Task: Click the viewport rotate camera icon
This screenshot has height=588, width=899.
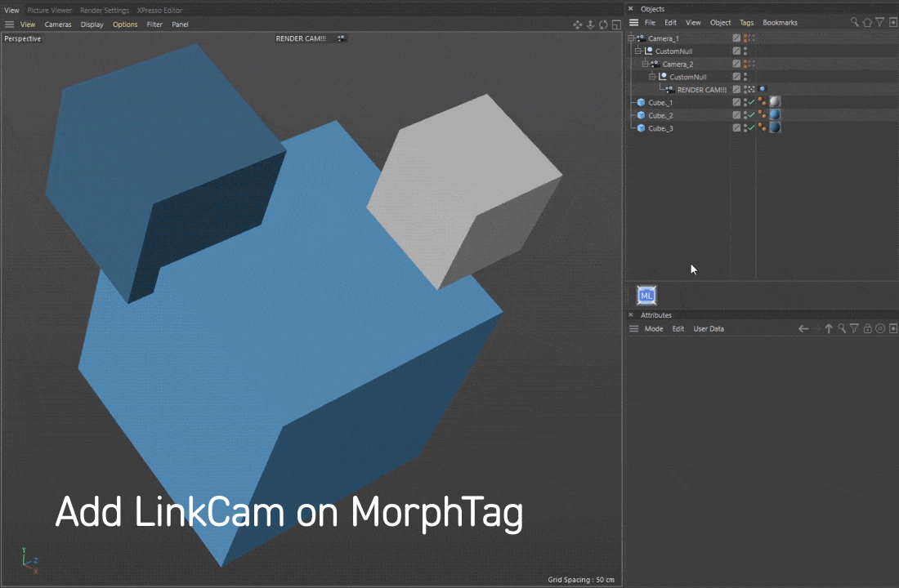Action: pos(603,24)
